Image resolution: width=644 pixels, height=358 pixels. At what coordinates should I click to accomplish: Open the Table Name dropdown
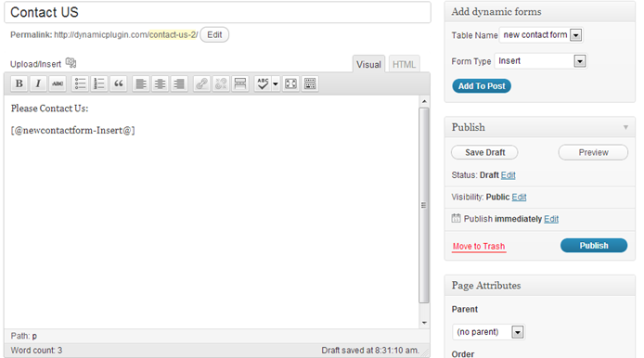[x=541, y=35]
